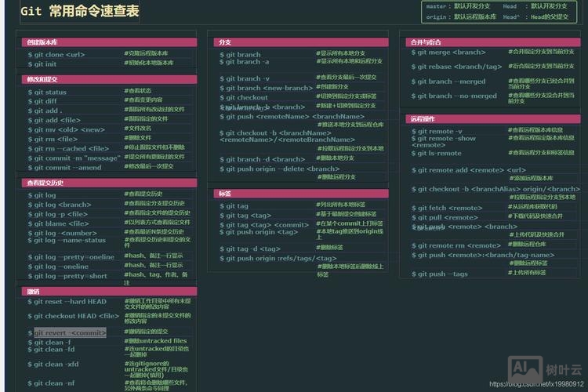Image resolution: width=588 pixels, height=392 pixels.
Task: Click the highlighted git revert <commit> command
Action: click(x=70, y=332)
